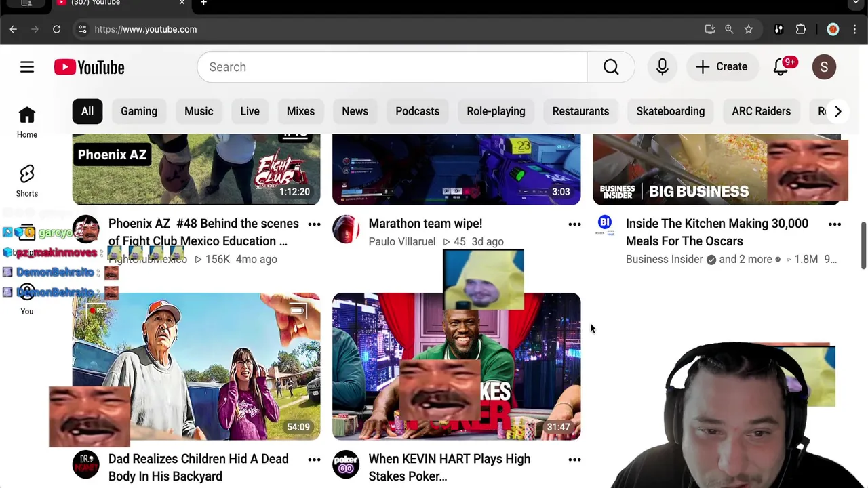The width and height of the screenshot is (868, 488).
Task: Open the PokerGO channel avatar
Action: pyautogui.click(x=346, y=464)
